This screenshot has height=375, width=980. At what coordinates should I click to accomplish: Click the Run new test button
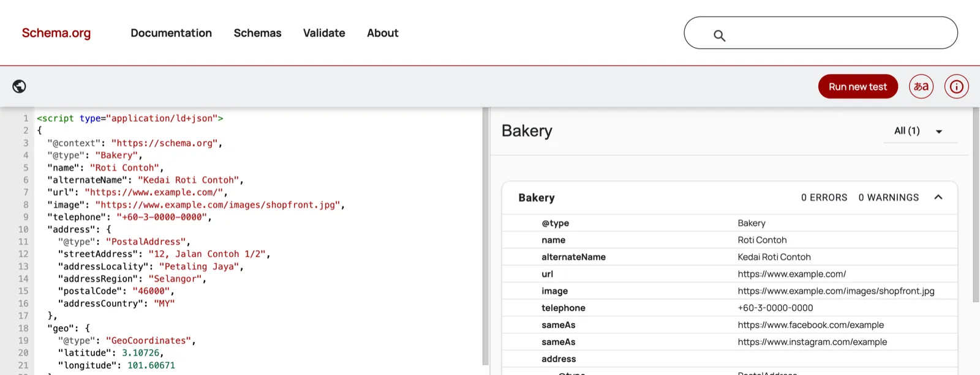click(858, 86)
